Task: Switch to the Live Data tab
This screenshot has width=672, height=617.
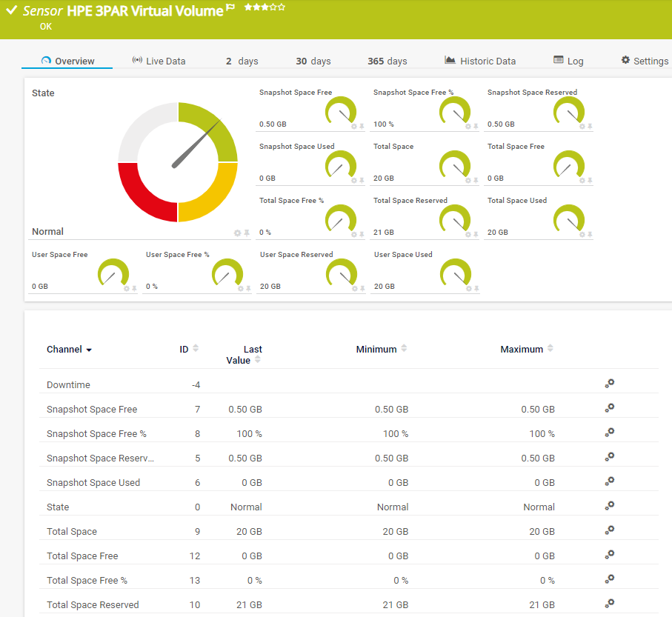Action: point(159,61)
